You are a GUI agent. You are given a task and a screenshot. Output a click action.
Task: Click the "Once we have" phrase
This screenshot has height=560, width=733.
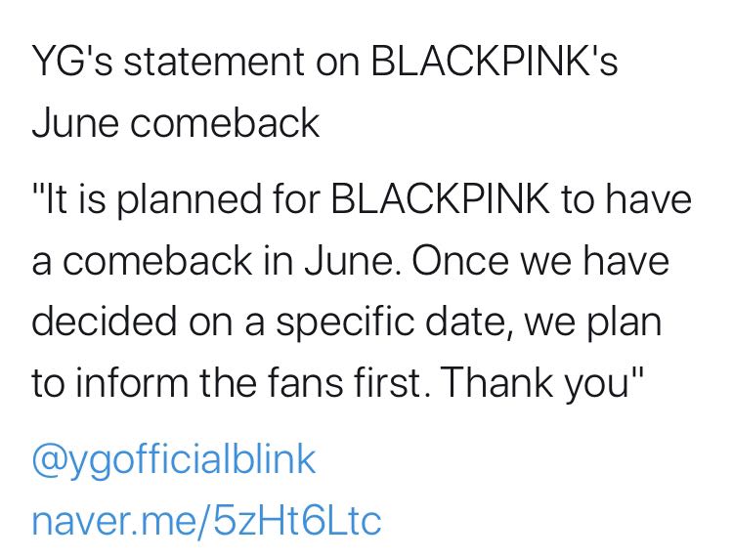click(539, 260)
